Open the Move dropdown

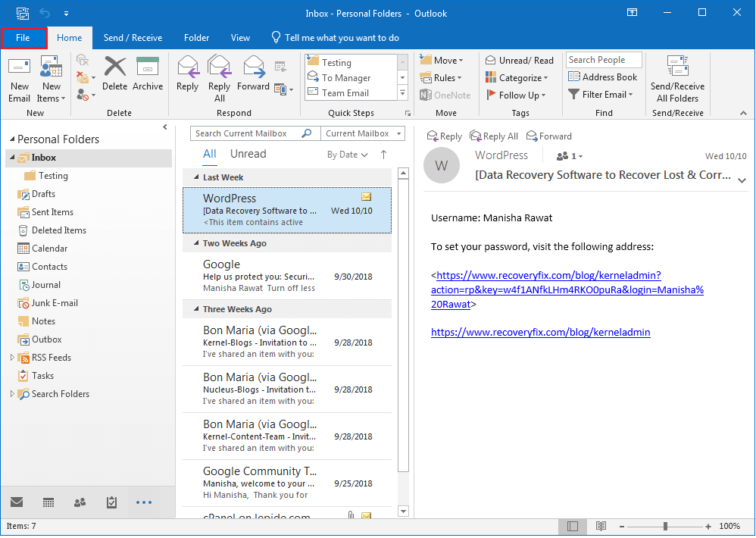pyautogui.click(x=441, y=61)
